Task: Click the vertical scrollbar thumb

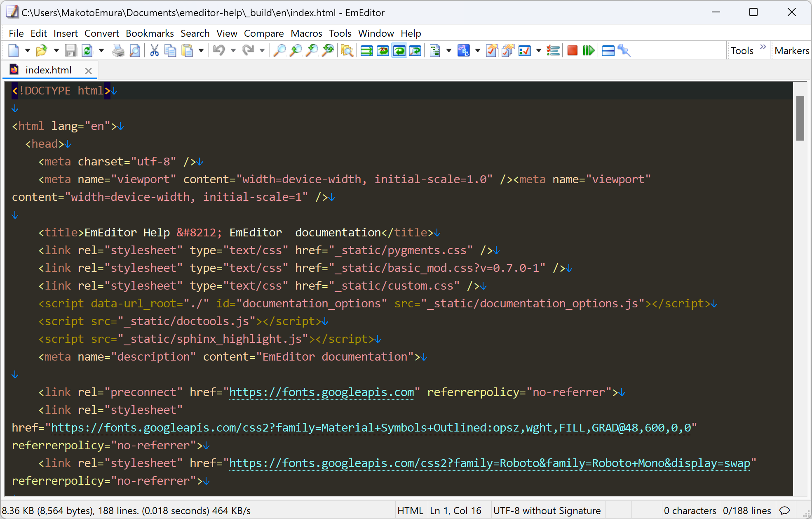Action: point(800,118)
